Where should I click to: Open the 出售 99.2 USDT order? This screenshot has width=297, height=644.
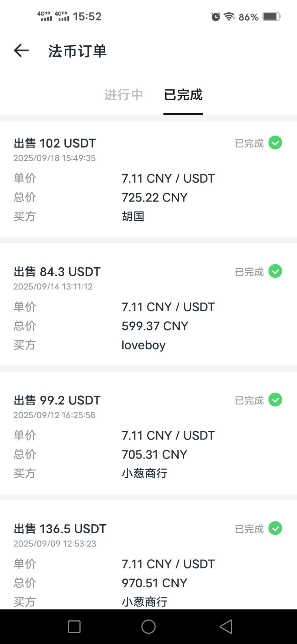tap(57, 400)
